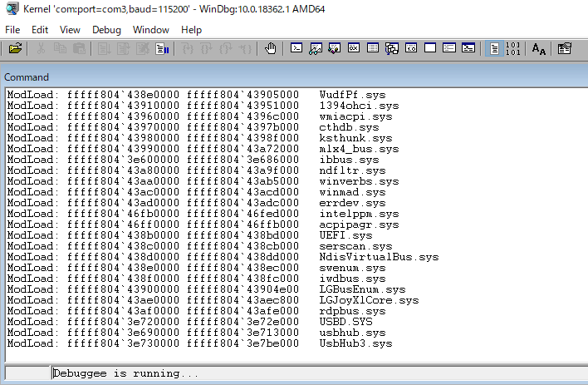The height and width of the screenshot is (385, 588).
Task: Open the Registers window icon
Action: (354, 48)
